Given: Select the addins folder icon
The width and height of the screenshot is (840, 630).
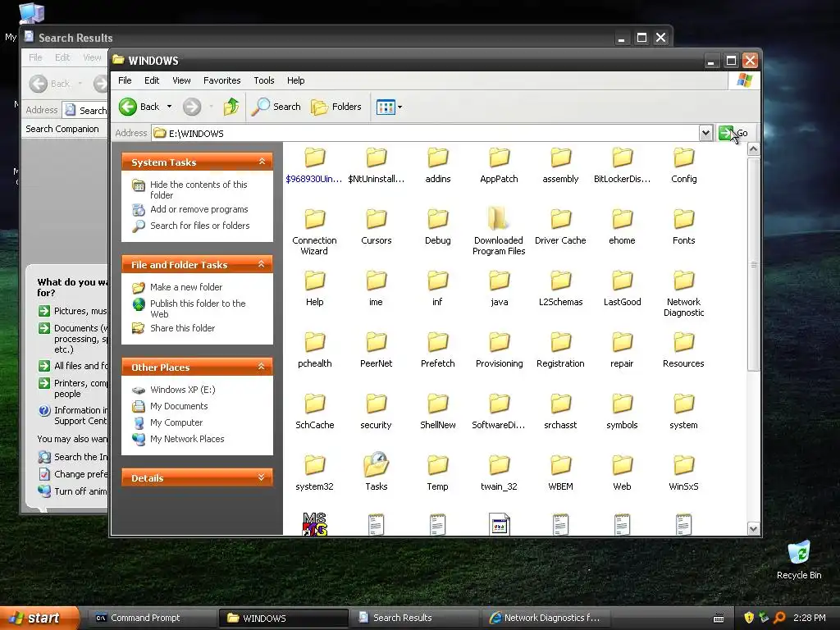Looking at the screenshot, I should [x=438, y=157].
